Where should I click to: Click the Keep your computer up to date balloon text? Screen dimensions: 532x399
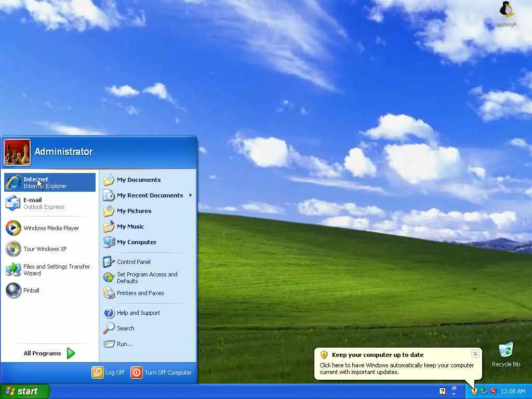(x=378, y=355)
